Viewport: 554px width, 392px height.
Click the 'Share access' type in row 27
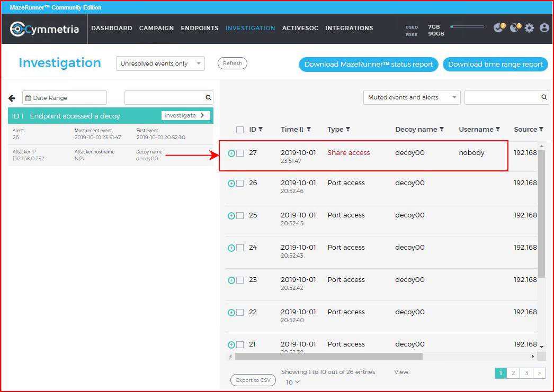point(349,153)
